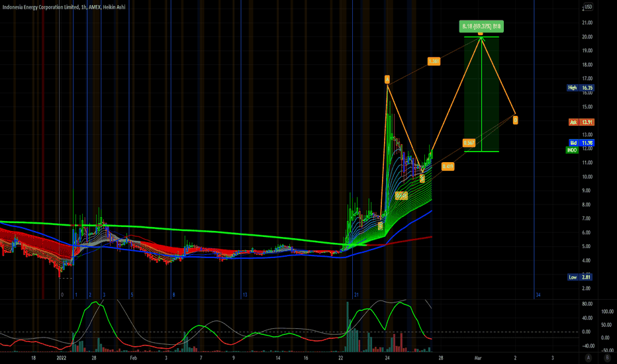This screenshot has width=617, height=364.
Task: Click the 20.00 price axis value
Action: (x=587, y=36)
